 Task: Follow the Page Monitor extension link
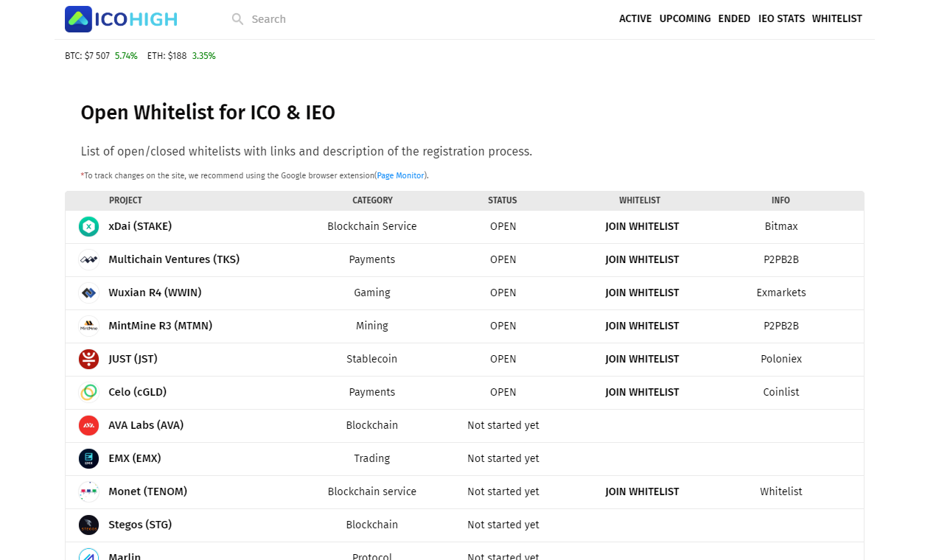(x=401, y=175)
